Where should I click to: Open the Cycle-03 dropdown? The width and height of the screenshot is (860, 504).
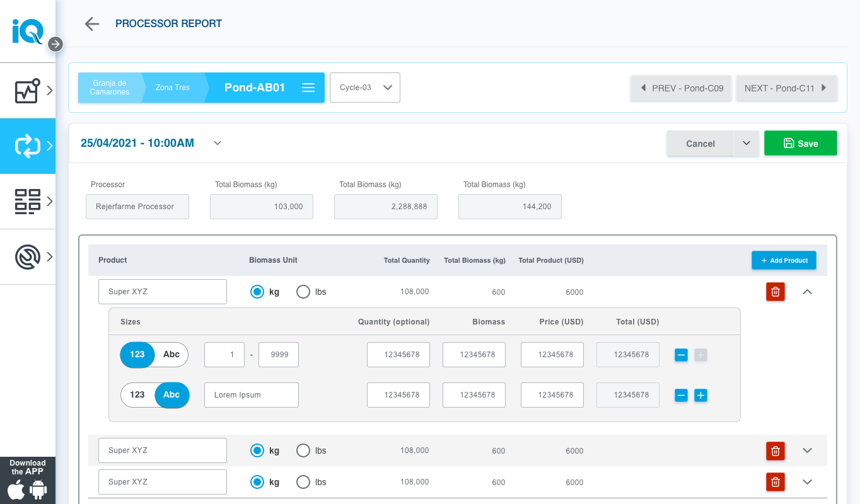click(x=365, y=88)
